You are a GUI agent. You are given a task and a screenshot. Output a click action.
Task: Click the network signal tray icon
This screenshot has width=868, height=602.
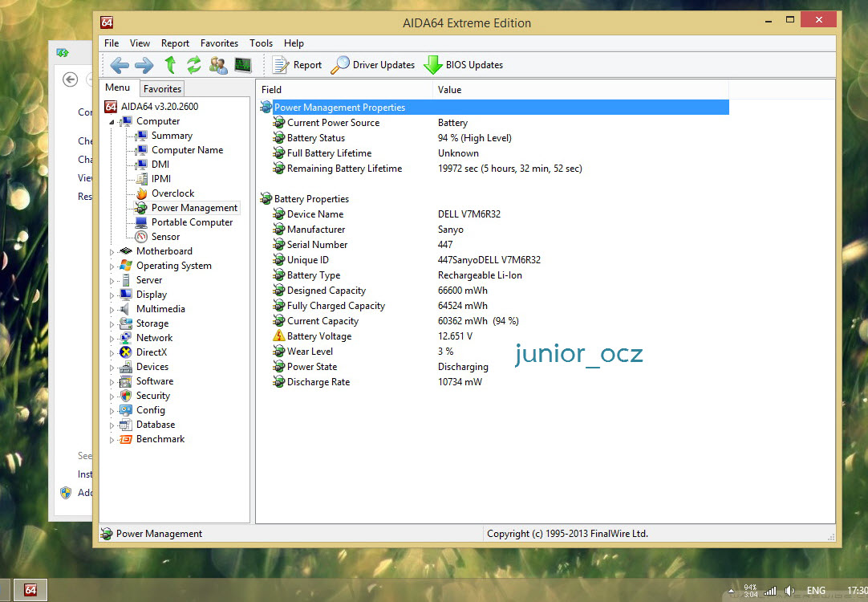point(770,591)
